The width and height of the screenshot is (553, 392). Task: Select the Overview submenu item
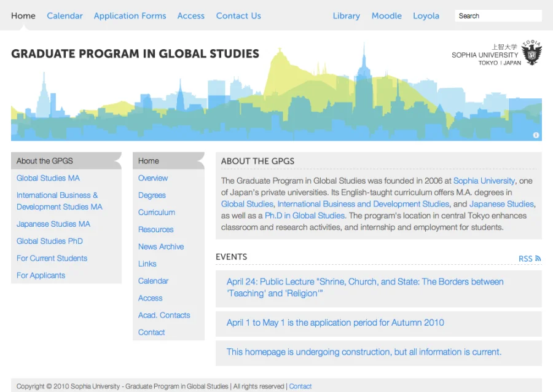(153, 178)
